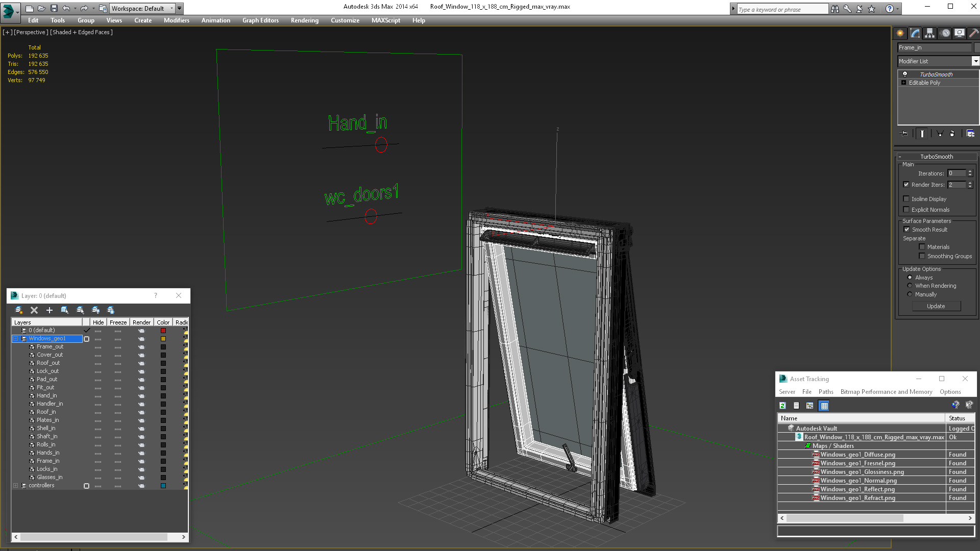The height and width of the screenshot is (551, 980).
Task: Open the Rendering menu
Action: coord(304,20)
